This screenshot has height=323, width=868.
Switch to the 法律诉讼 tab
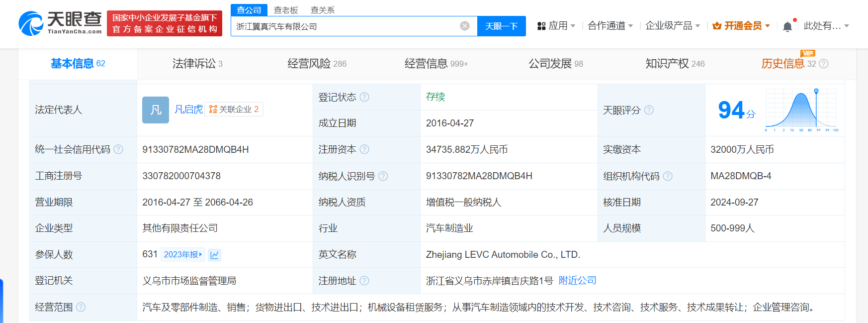coord(197,64)
